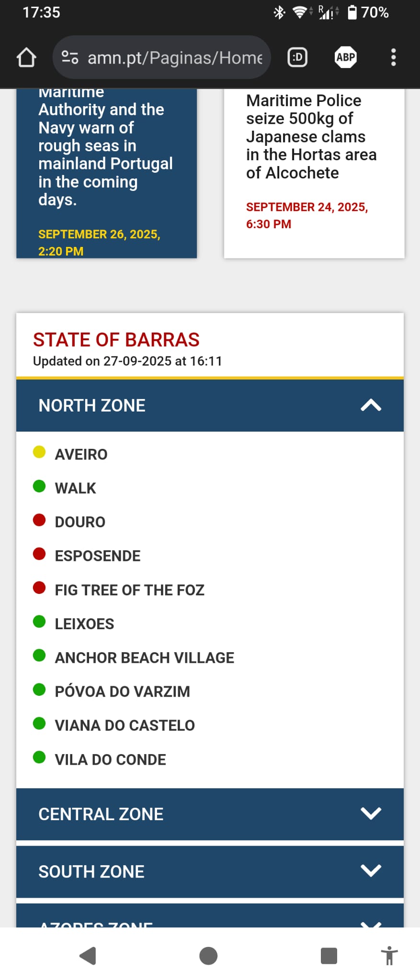Image resolution: width=420 pixels, height=980 pixels.
Task: Tap the amn.pt address bar
Action: (175, 57)
